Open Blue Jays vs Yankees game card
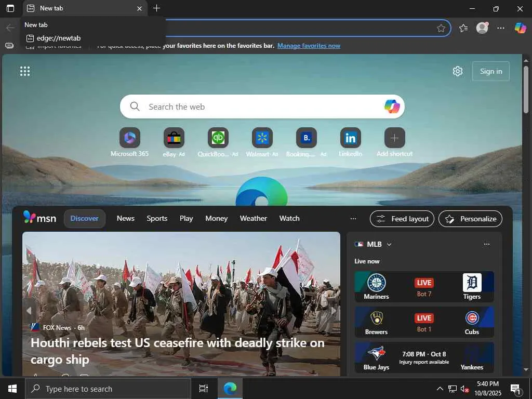Image resolution: width=532 pixels, height=399 pixels. pyautogui.click(x=424, y=357)
